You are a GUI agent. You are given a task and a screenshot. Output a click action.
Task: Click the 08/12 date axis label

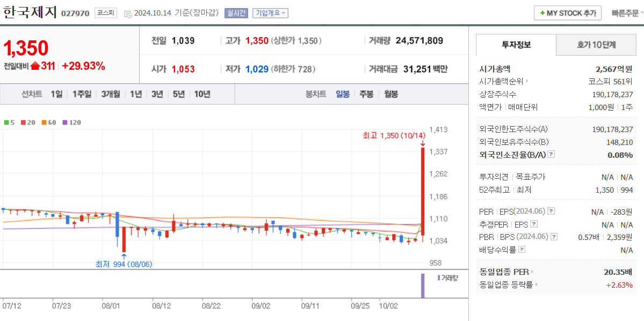[162, 306]
